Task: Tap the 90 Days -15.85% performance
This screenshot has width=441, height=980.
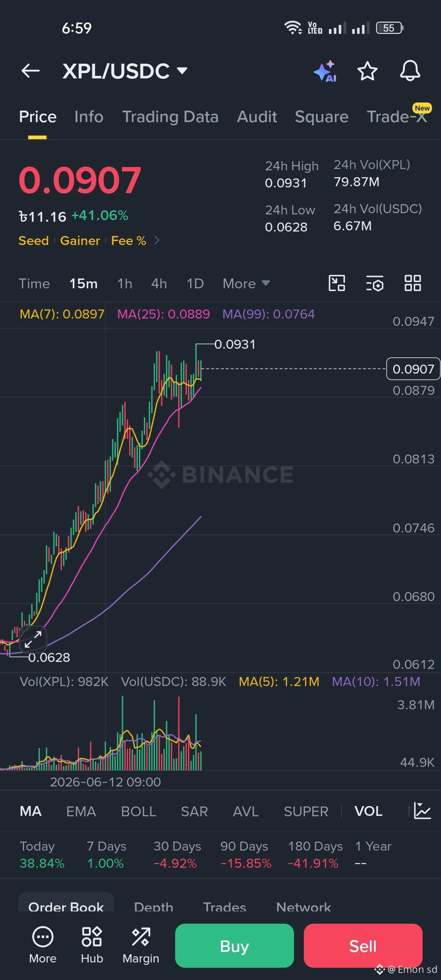Action: 245,855
